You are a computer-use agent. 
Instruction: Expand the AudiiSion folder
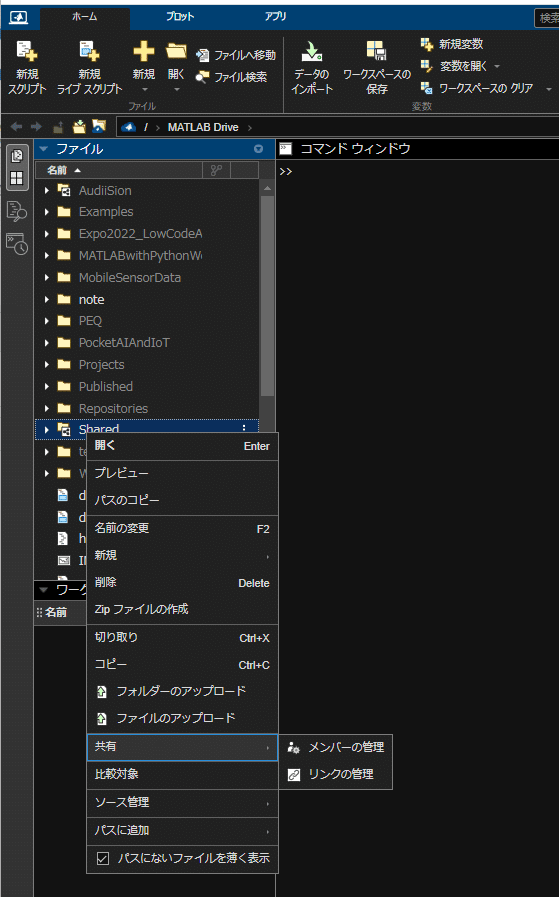47,190
